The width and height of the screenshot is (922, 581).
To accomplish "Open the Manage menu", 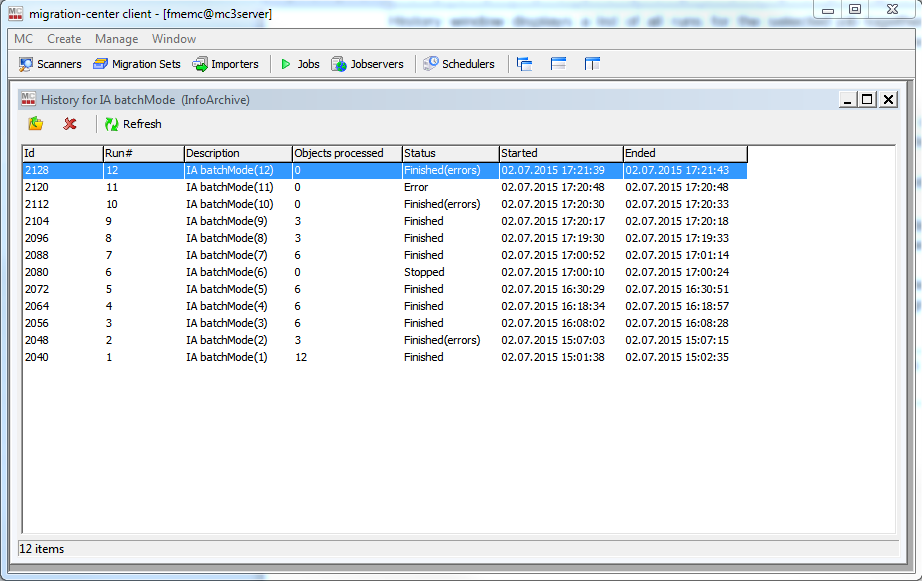I will (116, 39).
